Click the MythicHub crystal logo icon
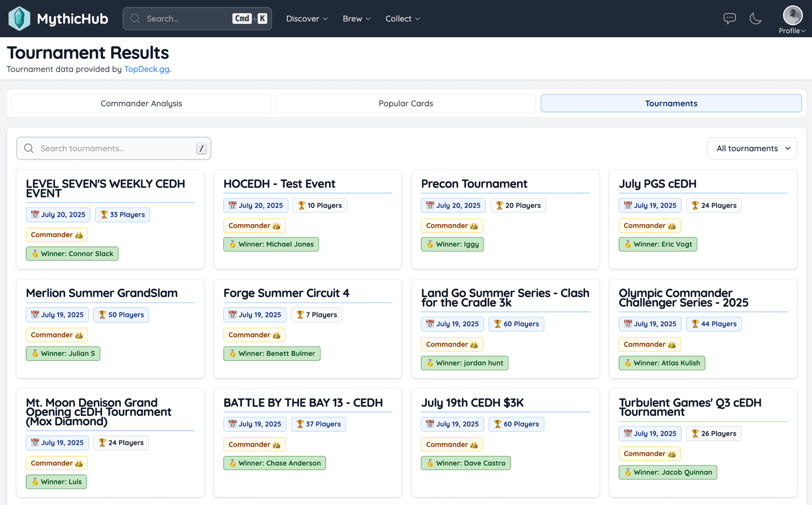This screenshot has height=505, width=812. pos(19,19)
